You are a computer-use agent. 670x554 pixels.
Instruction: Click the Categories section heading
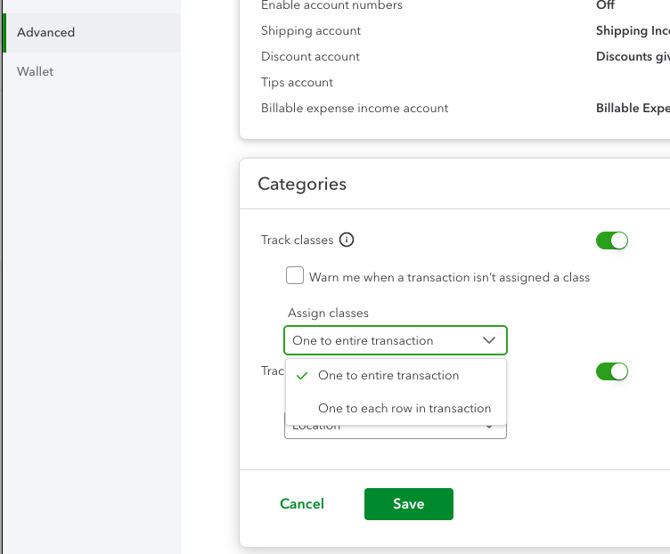click(x=302, y=184)
